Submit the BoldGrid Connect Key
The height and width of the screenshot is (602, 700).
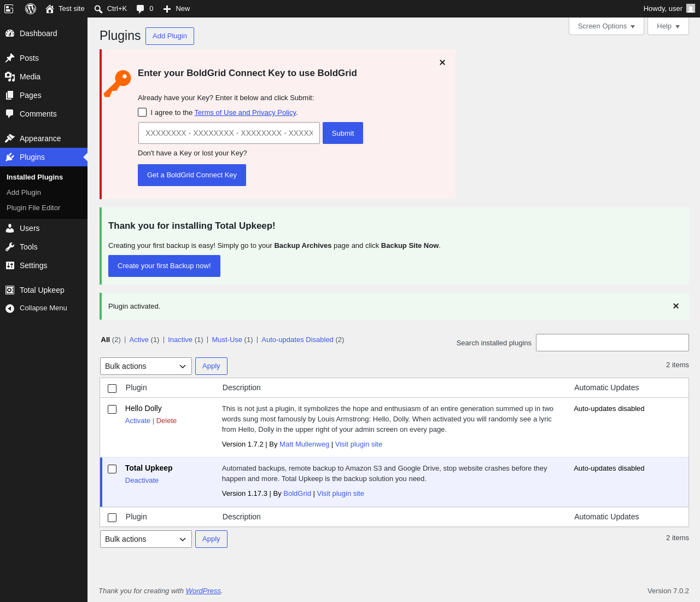click(x=343, y=133)
